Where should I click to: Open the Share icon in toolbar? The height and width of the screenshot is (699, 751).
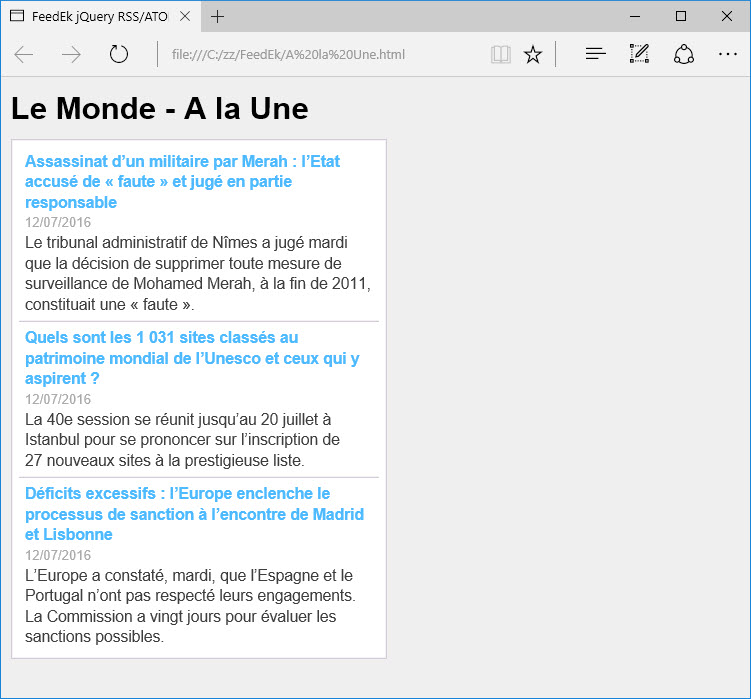point(683,54)
